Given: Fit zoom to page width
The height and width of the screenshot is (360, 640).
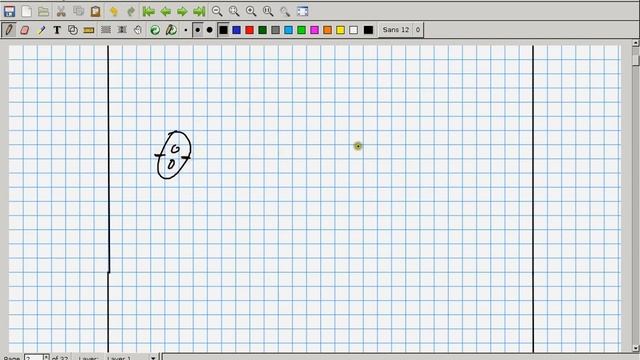Looking at the screenshot, I should point(234,11).
